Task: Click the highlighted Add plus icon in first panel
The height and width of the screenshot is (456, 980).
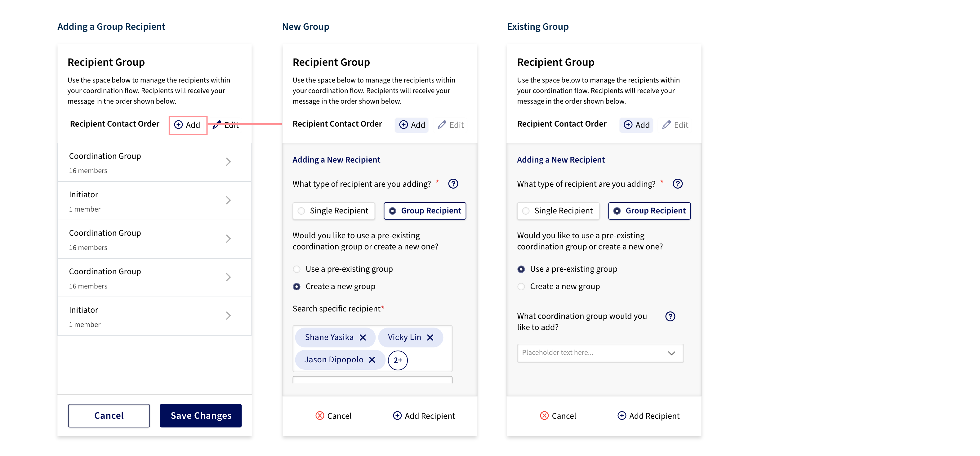Action: [x=178, y=125]
